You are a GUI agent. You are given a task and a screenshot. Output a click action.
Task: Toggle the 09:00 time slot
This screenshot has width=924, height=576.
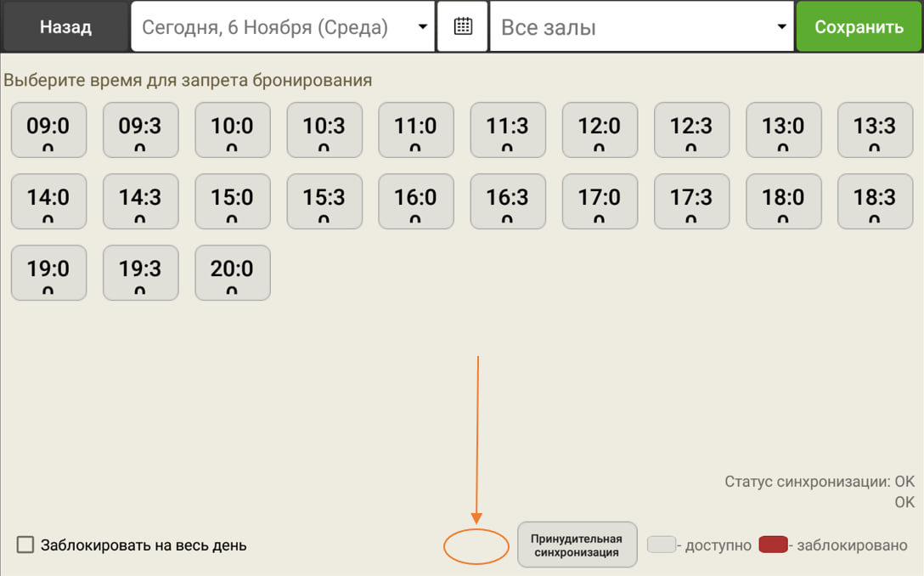(48, 130)
